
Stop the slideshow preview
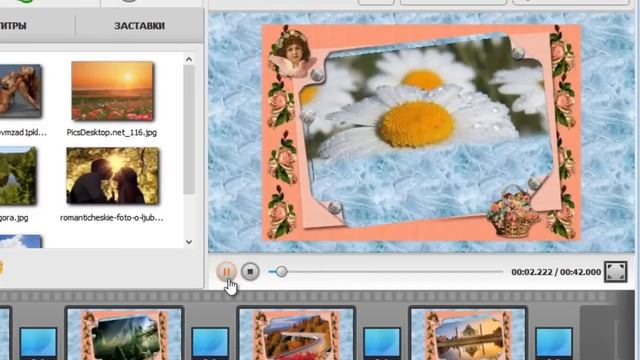[250, 271]
